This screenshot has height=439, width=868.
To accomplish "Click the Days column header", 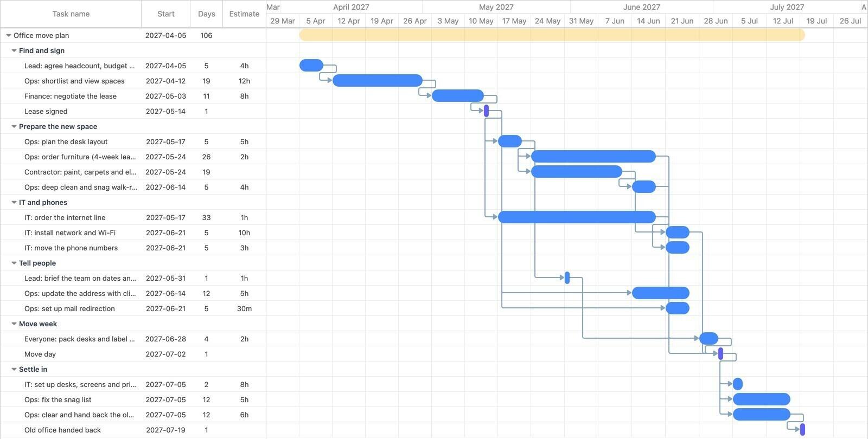I will click(x=206, y=14).
